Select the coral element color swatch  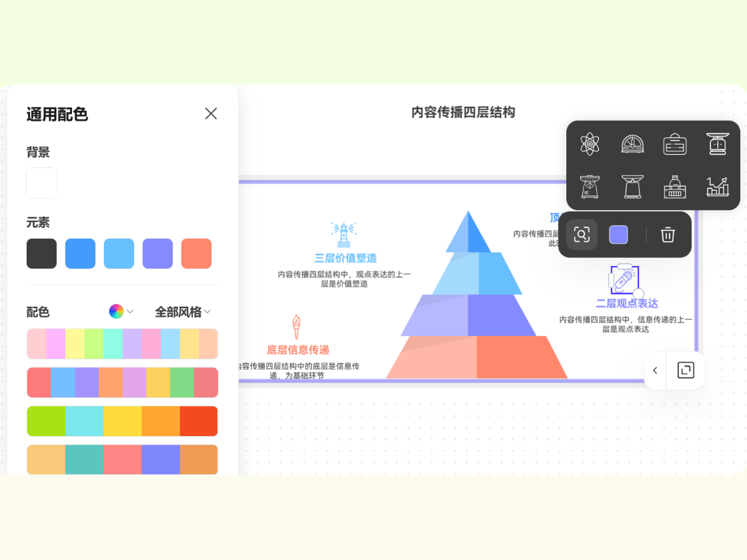tap(196, 253)
